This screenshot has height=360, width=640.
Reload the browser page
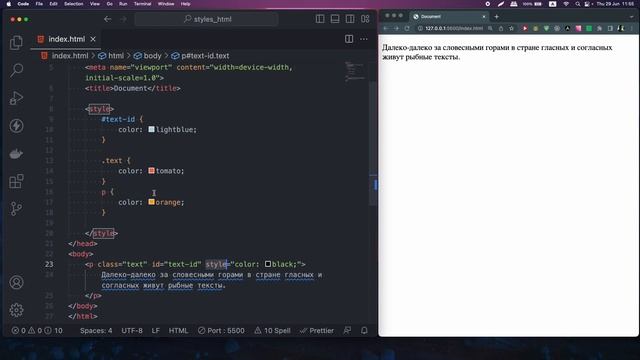click(407, 28)
